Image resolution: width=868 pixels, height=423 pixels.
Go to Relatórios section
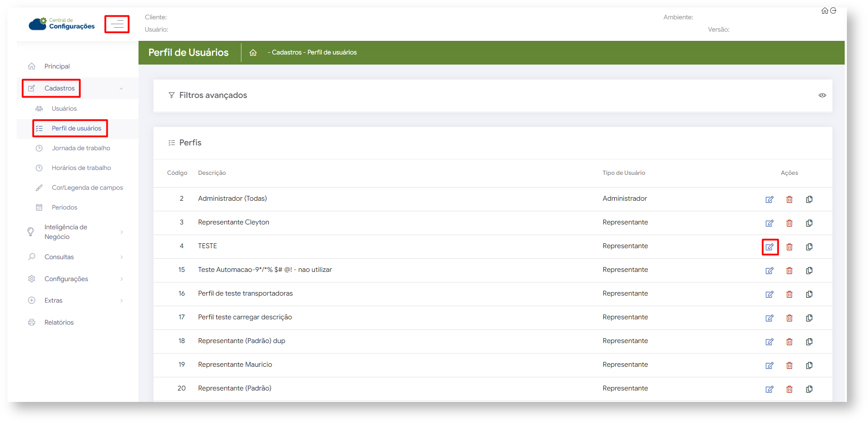(59, 322)
